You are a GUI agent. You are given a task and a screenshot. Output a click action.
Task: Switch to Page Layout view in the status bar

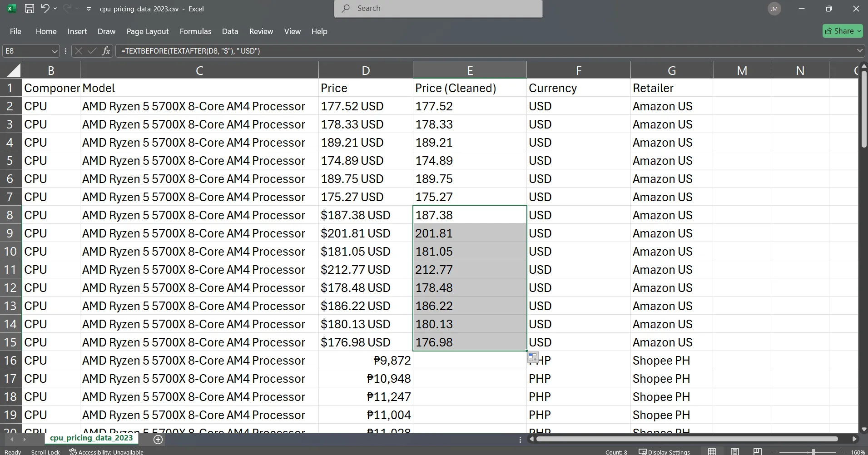[x=735, y=452]
